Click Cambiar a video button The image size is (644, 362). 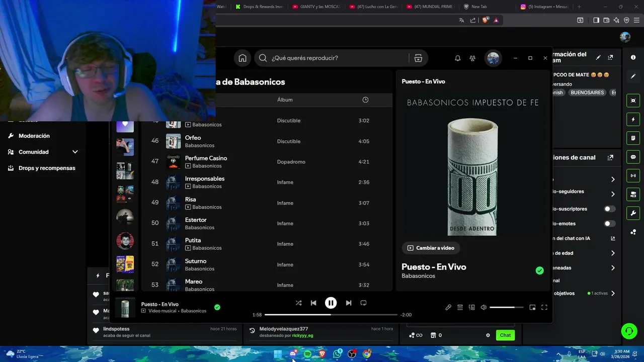pyautogui.click(x=431, y=248)
